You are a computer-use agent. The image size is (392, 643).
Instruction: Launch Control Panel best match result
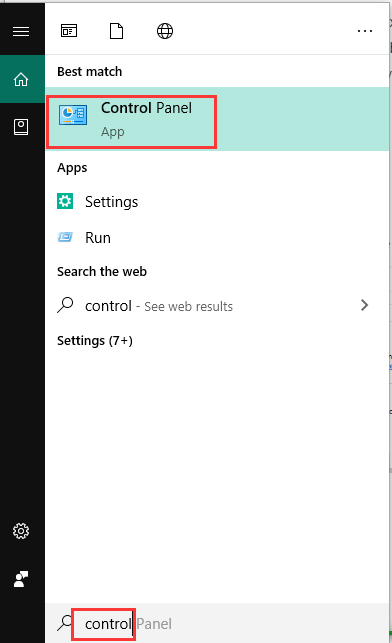pyautogui.click(x=217, y=119)
